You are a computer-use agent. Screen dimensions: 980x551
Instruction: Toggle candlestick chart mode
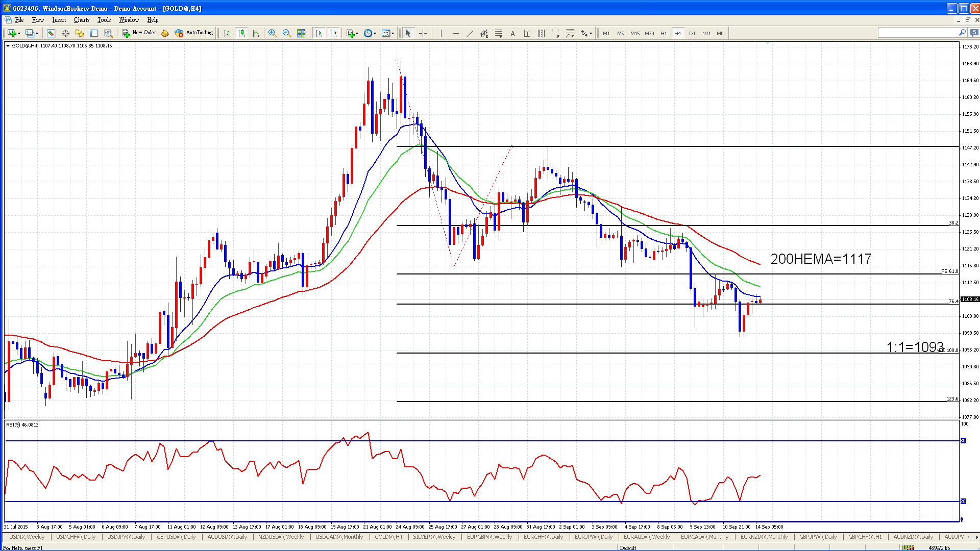tap(241, 33)
